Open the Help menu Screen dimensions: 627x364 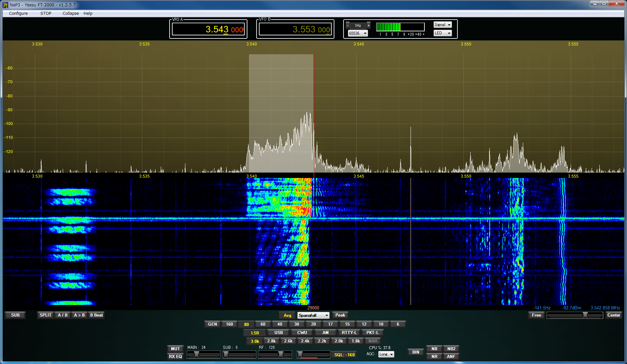[x=88, y=13]
